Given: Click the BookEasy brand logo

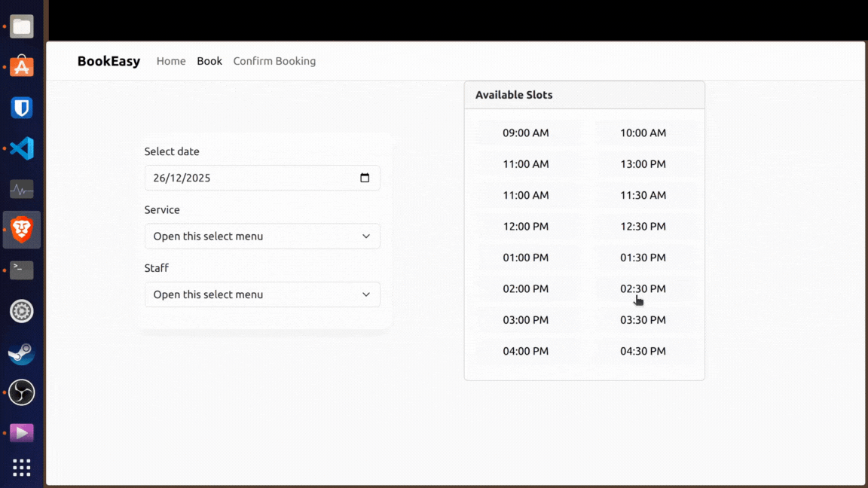Looking at the screenshot, I should [109, 61].
